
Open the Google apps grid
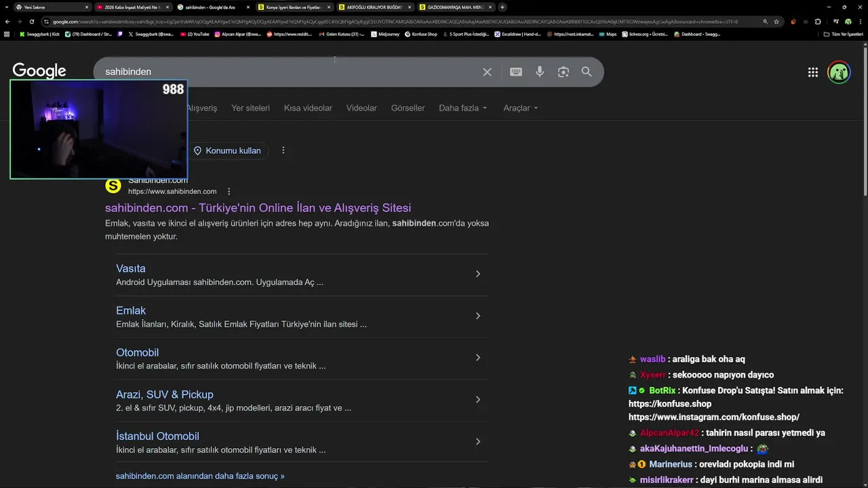point(813,73)
